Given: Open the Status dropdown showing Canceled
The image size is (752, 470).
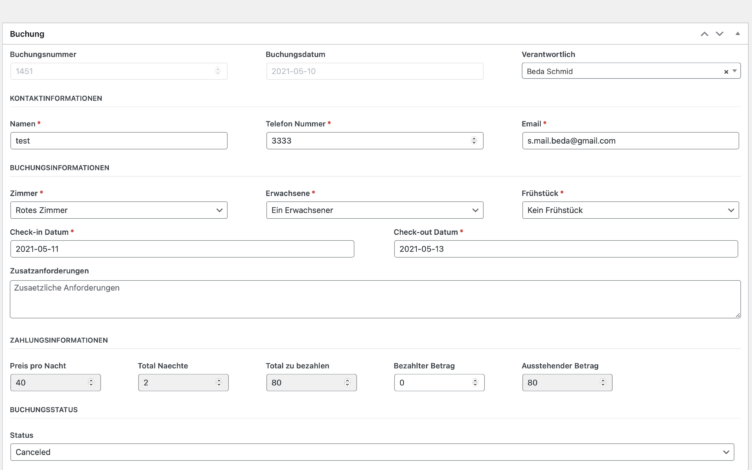Looking at the screenshot, I should point(372,452).
